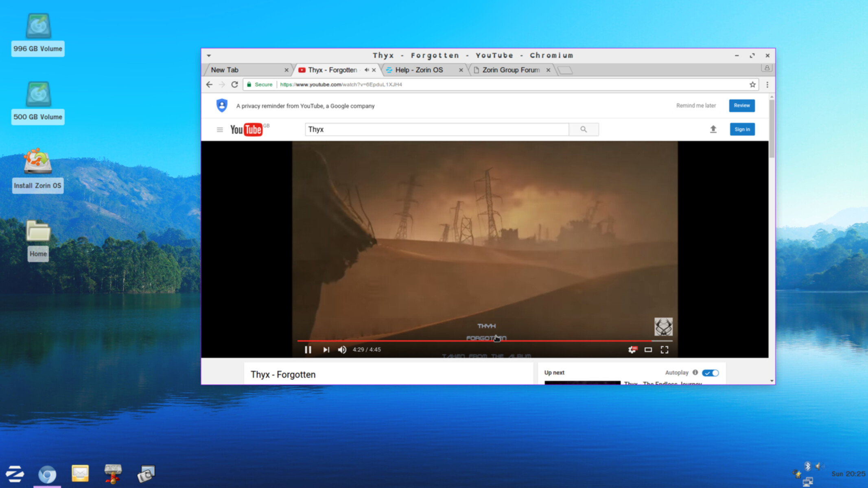Viewport: 868px width, 488px height.
Task: Mute the video volume speaker icon
Action: click(x=342, y=350)
